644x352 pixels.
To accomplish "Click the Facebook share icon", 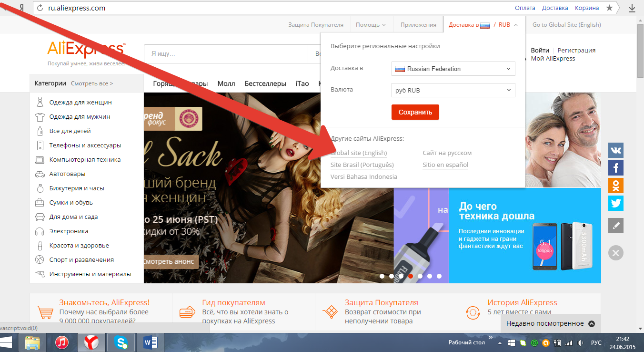I will coord(616,168).
